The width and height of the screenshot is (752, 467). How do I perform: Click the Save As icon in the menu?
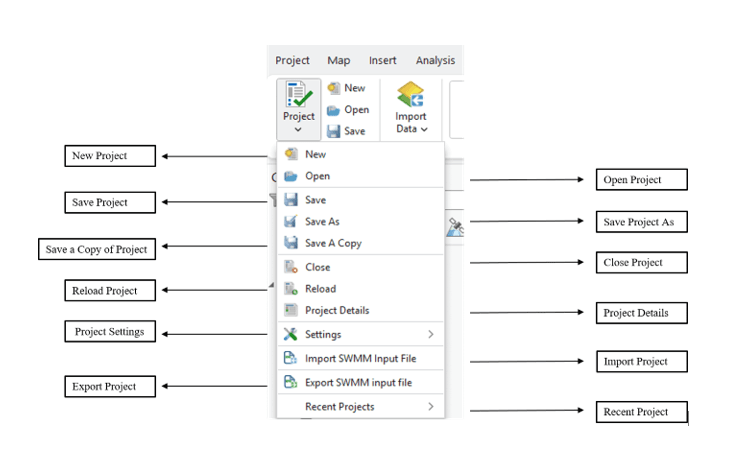point(291,221)
